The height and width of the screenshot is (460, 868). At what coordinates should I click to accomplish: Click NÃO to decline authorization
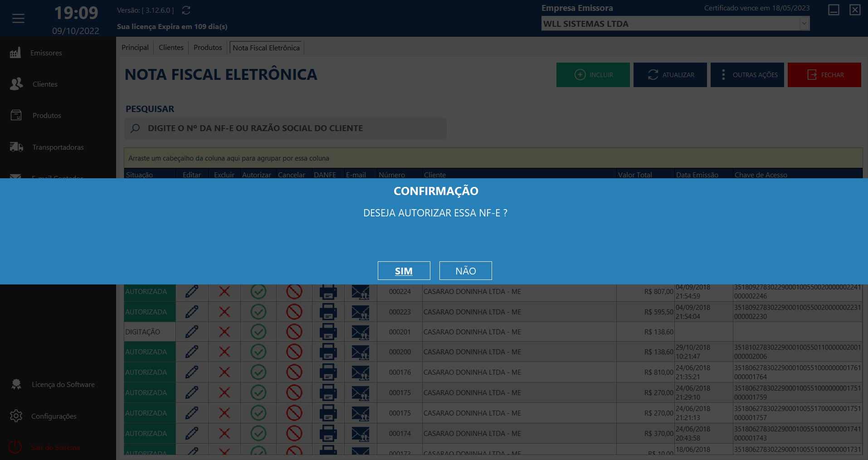pyautogui.click(x=465, y=271)
